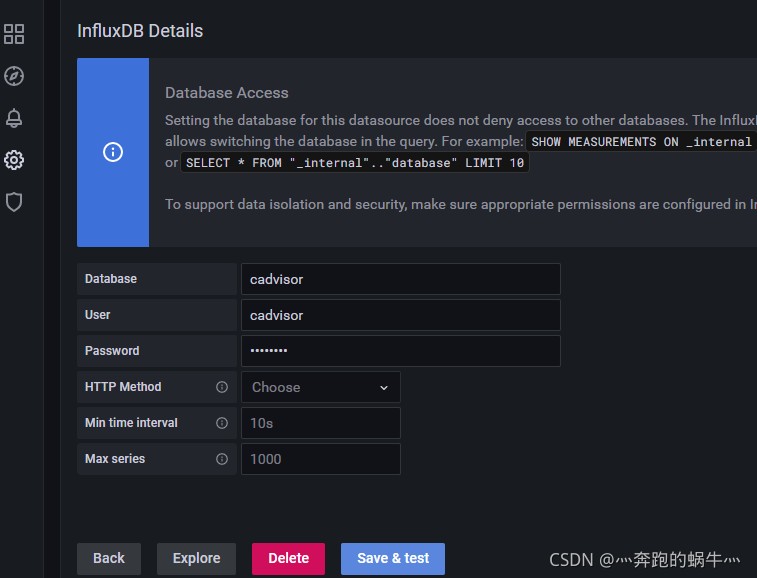Click into the Password field

pyautogui.click(x=400, y=351)
